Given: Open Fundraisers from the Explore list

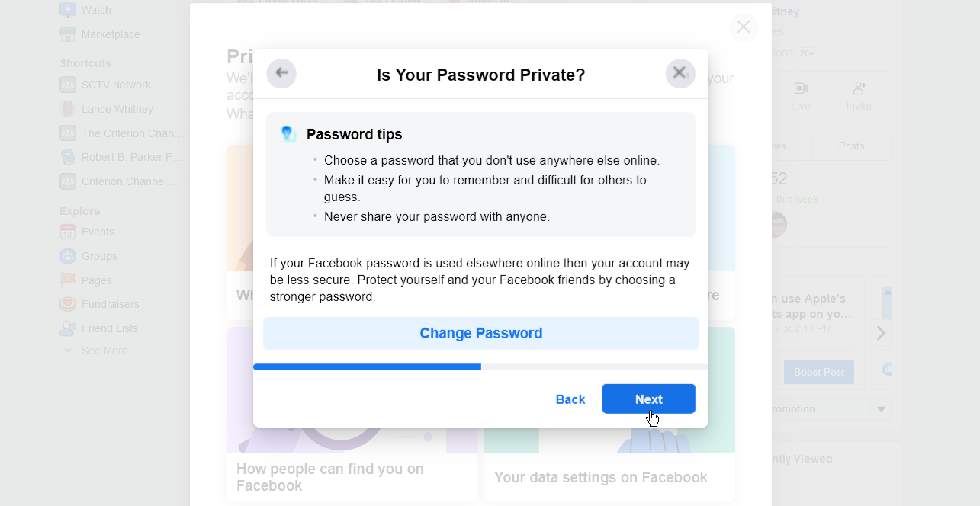Looking at the screenshot, I should tap(67, 304).
